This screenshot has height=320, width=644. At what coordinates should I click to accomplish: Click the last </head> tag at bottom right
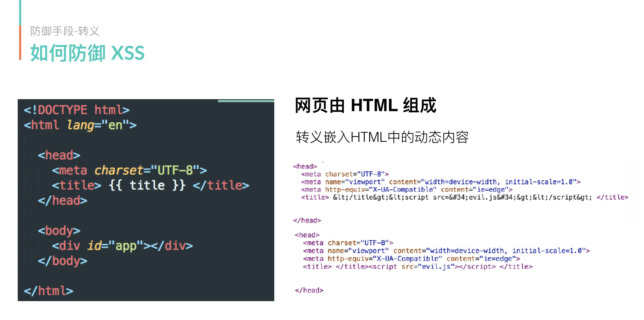click(x=309, y=290)
